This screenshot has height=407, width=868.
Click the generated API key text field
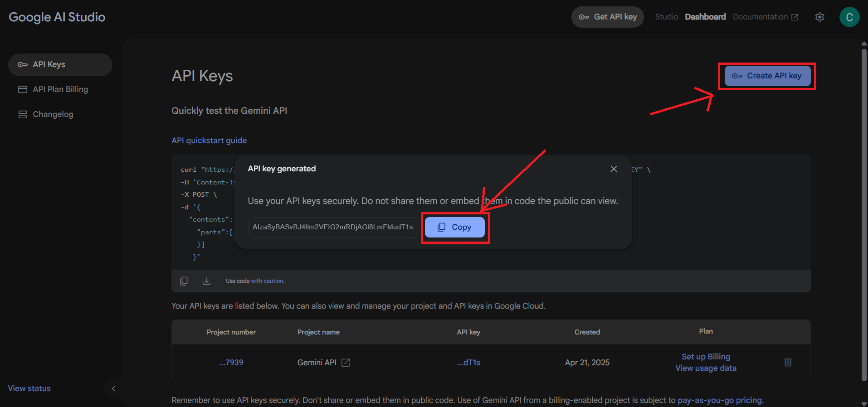(332, 227)
